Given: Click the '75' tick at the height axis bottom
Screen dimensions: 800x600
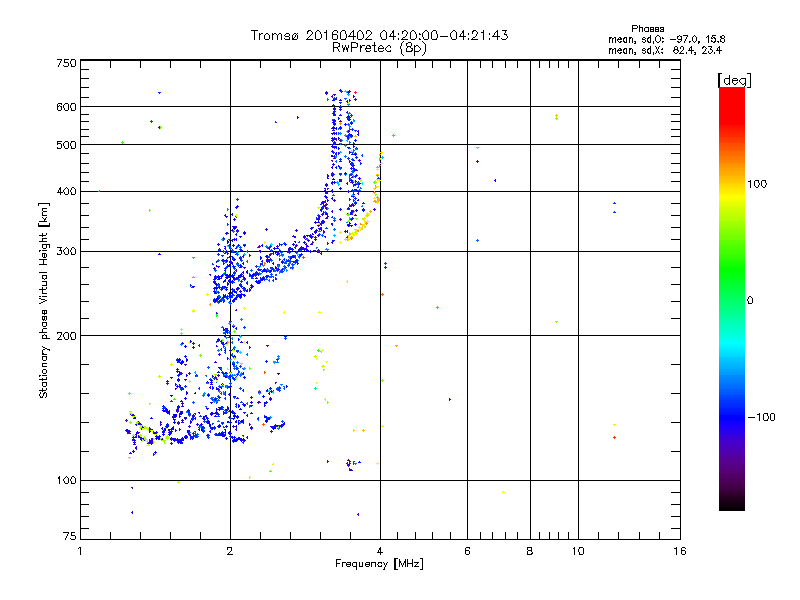Looking at the screenshot, I should (x=69, y=536).
